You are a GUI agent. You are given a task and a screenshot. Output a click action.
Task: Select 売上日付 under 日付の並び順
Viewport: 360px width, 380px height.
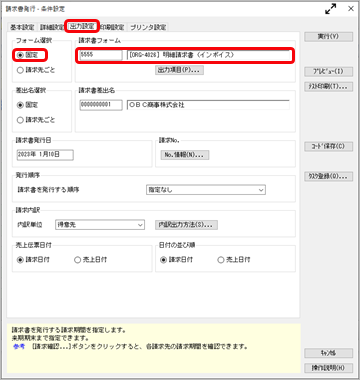[x=234, y=260]
